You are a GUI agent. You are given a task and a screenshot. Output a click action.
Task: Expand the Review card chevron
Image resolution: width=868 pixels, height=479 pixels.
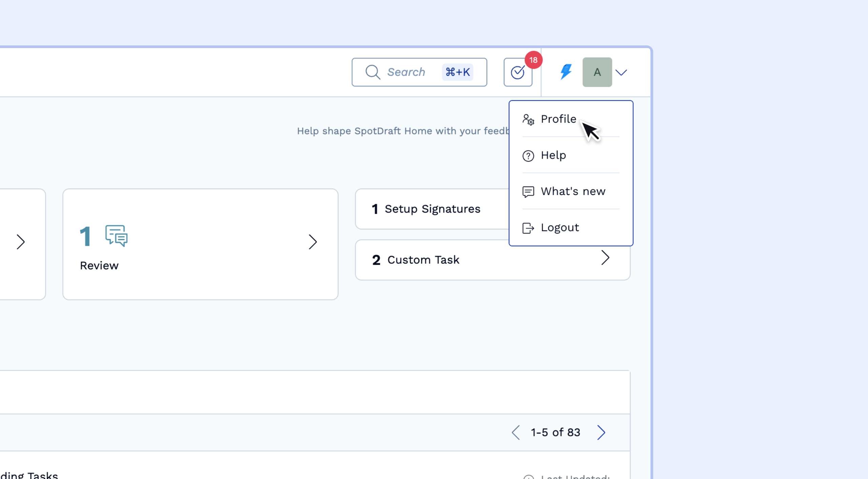(313, 242)
